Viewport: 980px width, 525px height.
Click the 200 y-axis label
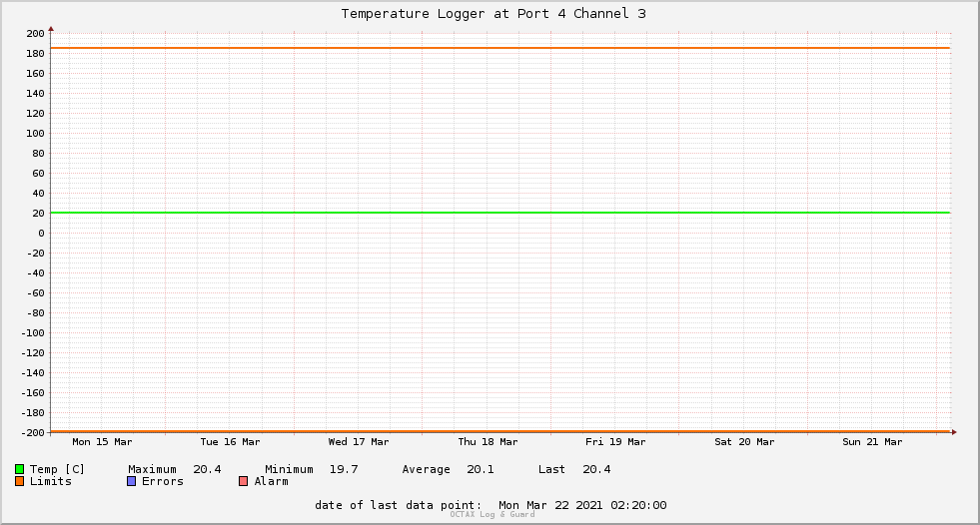point(36,34)
